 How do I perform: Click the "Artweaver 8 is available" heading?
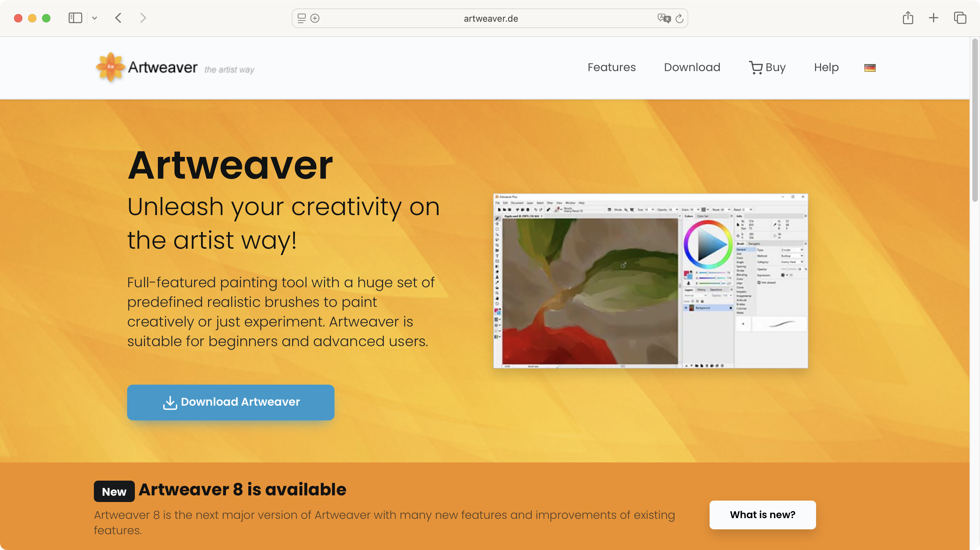[242, 489]
